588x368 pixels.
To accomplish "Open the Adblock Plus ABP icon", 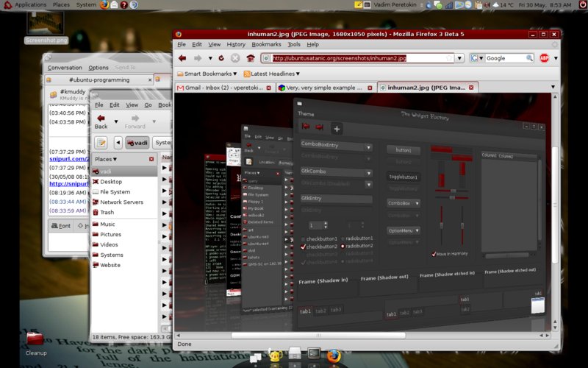I will [x=545, y=58].
